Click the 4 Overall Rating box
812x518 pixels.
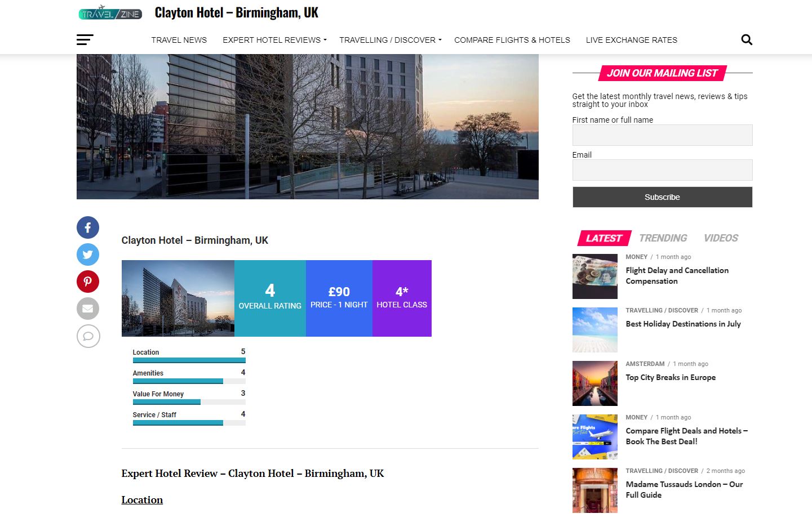270,298
